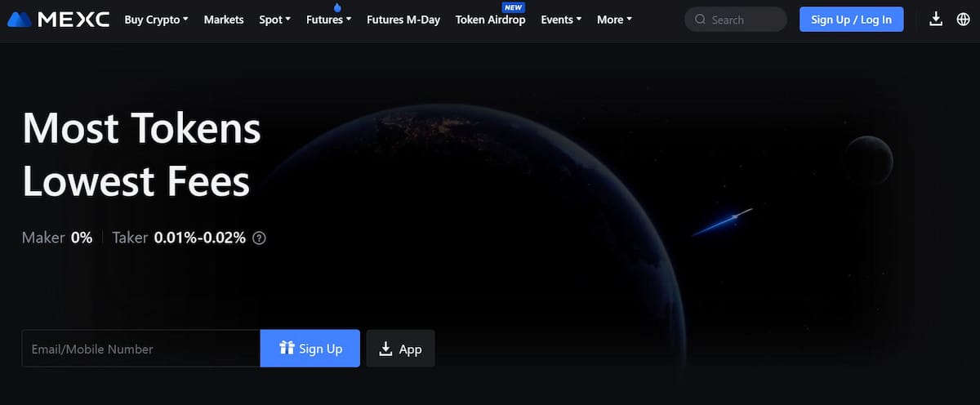This screenshot has width=980, height=405.
Task: Click the Sign Up button with gift icon
Action: 310,349
